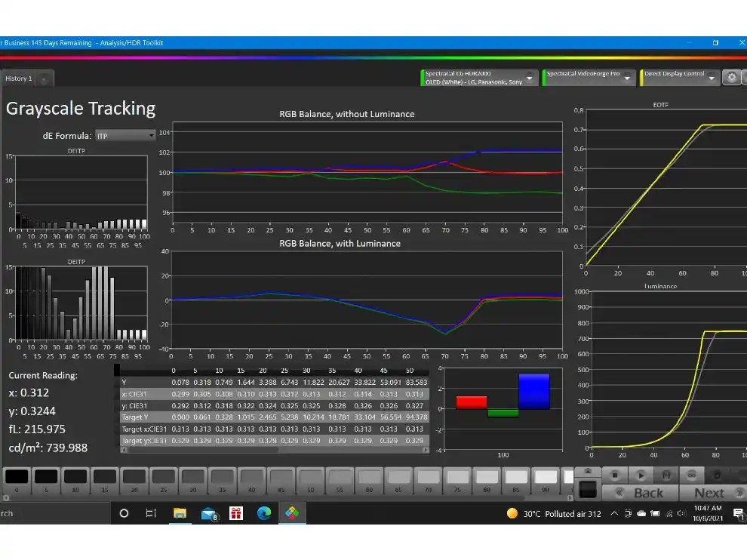Open the settings gear in the toolbar
The image size is (747, 560).
(x=732, y=77)
